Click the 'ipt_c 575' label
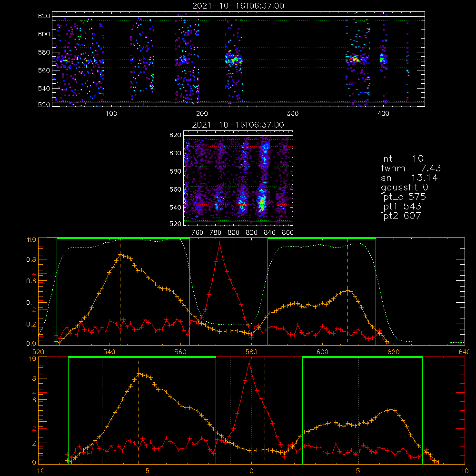This screenshot has height=476, width=476. tap(404, 197)
